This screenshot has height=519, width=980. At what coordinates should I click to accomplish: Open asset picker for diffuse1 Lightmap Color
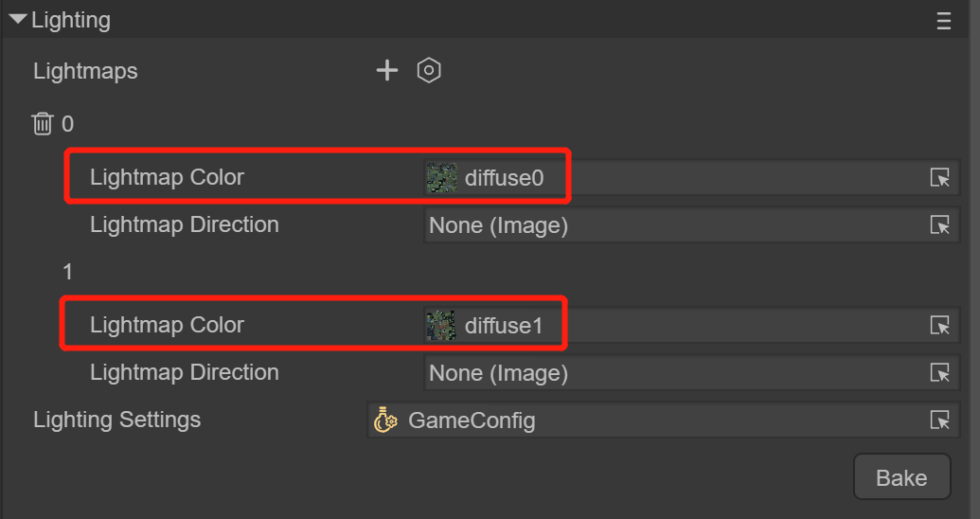(x=939, y=325)
